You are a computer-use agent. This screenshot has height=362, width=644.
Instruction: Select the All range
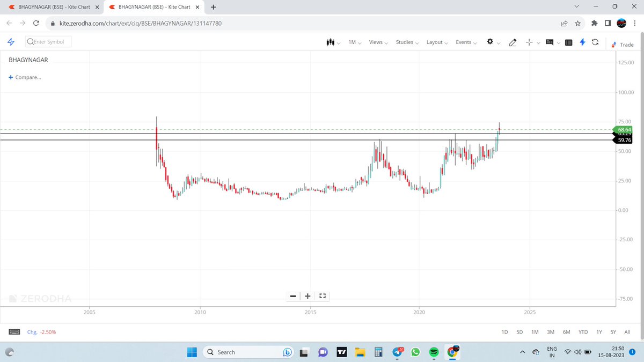coord(627,332)
